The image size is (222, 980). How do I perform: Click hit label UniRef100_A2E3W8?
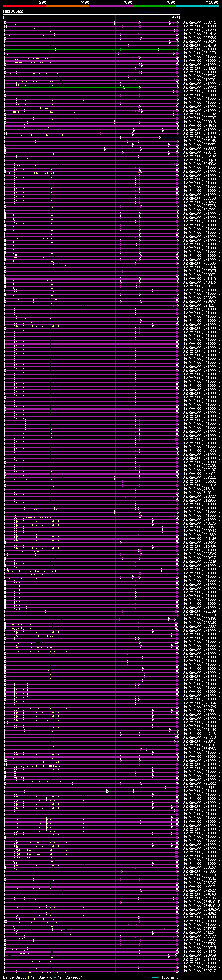coord(199,95)
